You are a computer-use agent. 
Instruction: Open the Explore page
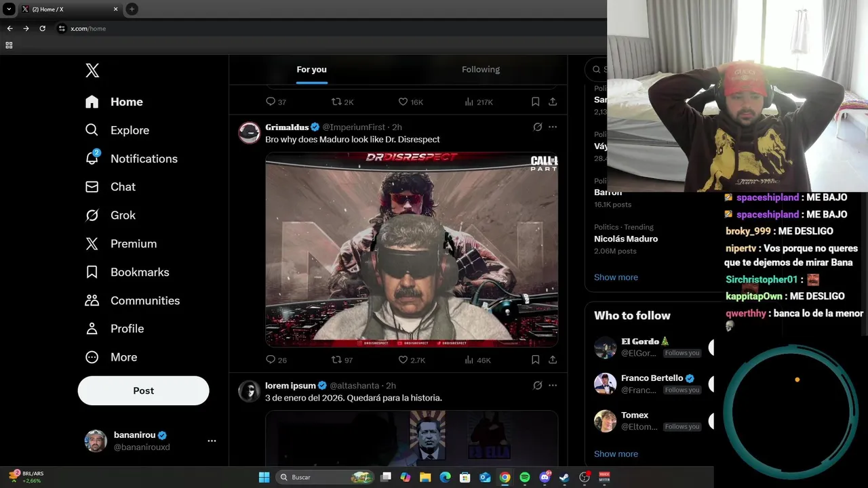click(x=117, y=130)
